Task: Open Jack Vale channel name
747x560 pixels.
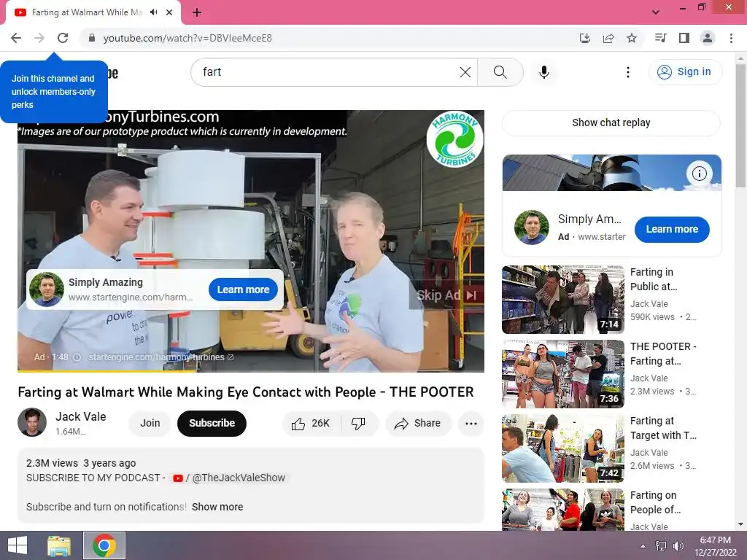Action: coord(80,416)
